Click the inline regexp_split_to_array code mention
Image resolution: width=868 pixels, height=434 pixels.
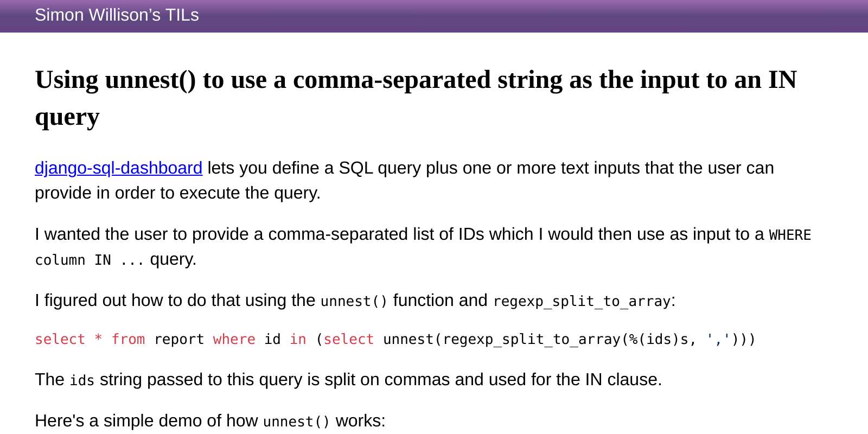[x=582, y=301]
